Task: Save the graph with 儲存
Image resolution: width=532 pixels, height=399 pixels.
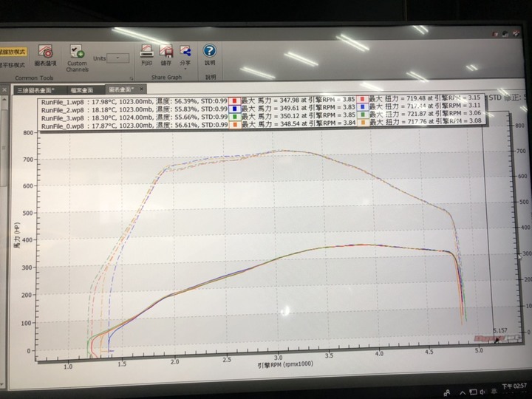Action: [x=166, y=55]
